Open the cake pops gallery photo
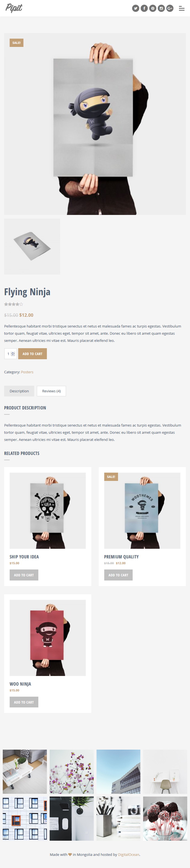This screenshot has height=868, width=190. click(x=165, y=819)
